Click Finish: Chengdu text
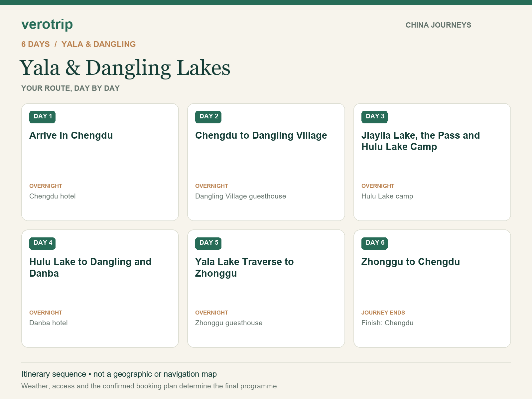The width and height of the screenshot is (532, 399). click(387, 323)
